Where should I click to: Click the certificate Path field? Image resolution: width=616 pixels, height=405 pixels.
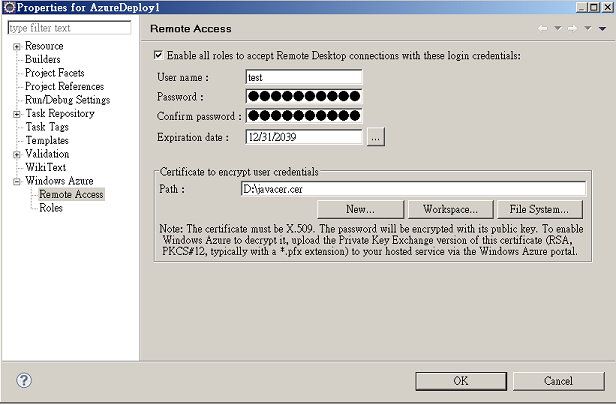point(413,189)
